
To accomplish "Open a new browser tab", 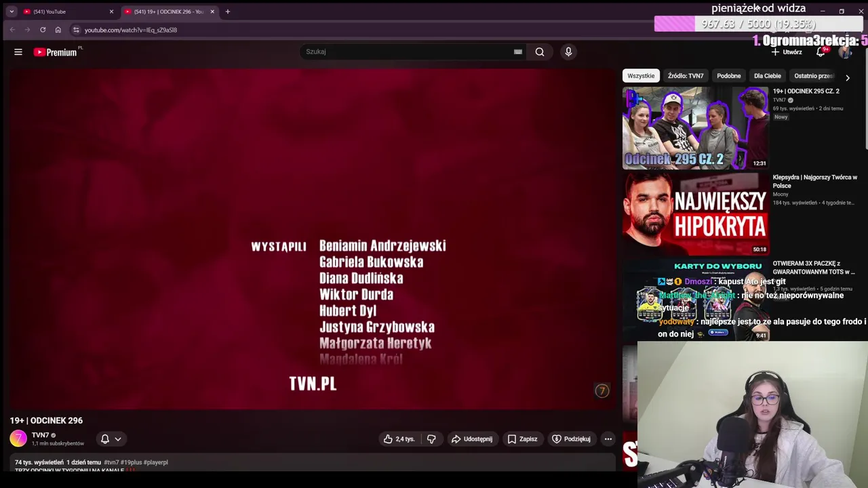I will tap(228, 12).
